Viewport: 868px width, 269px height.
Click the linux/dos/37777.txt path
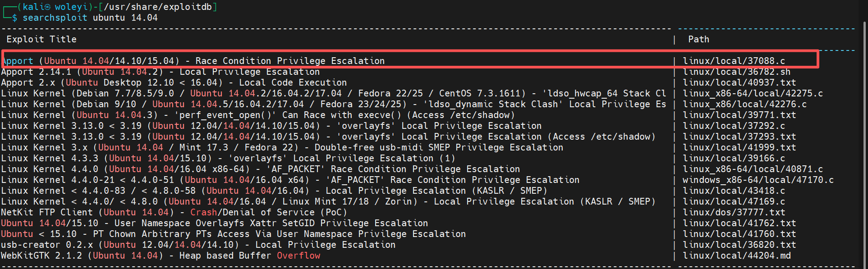pyautogui.click(x=734, y=213)
